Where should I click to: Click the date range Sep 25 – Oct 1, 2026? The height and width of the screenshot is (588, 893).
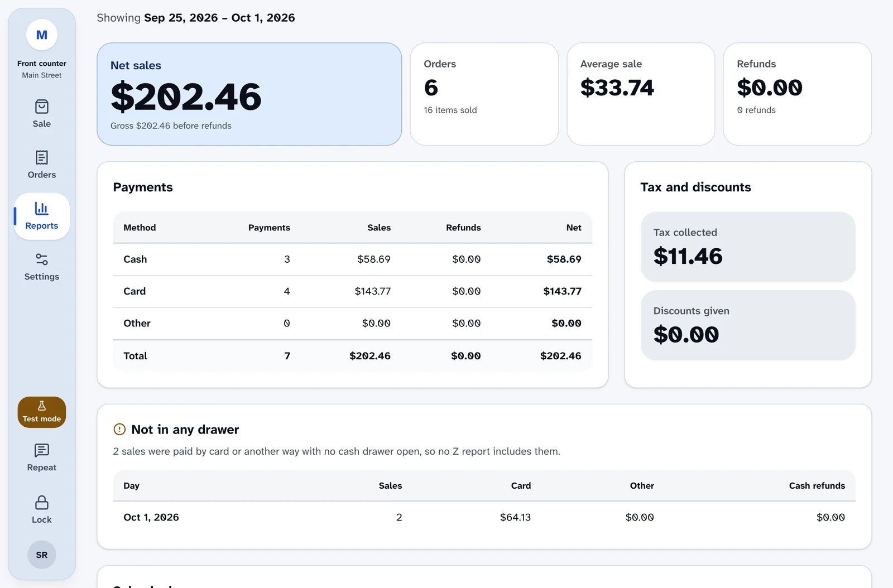click(219, 18)
